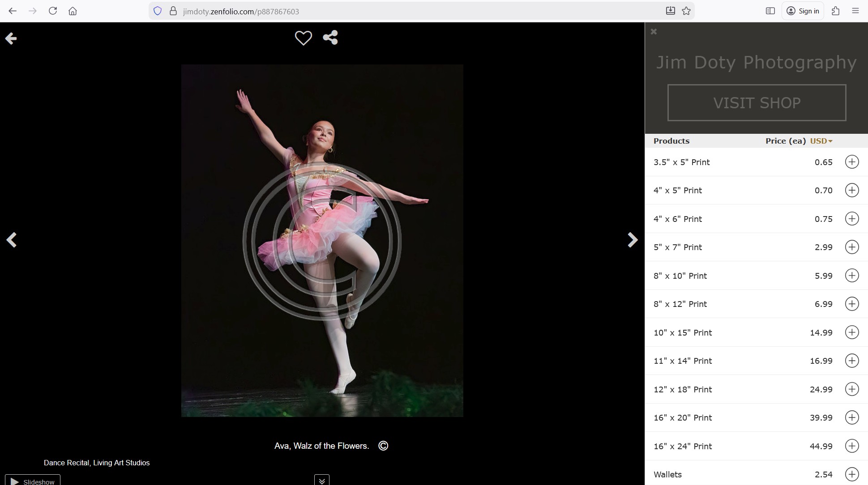
Task: Go back using the white arrow icon
Action: pyautogui.click(x=11, y=38)
